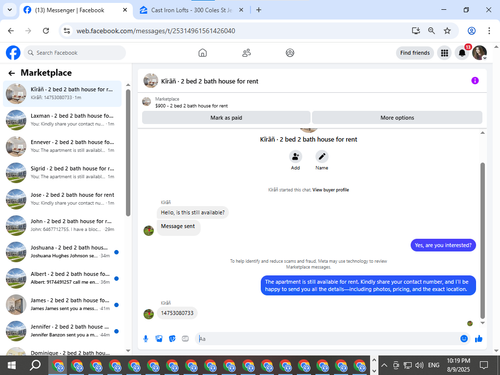The width and height of the screenshot is (500, 375).
Task: Choose a sticker icon
Action: [172, 339]
